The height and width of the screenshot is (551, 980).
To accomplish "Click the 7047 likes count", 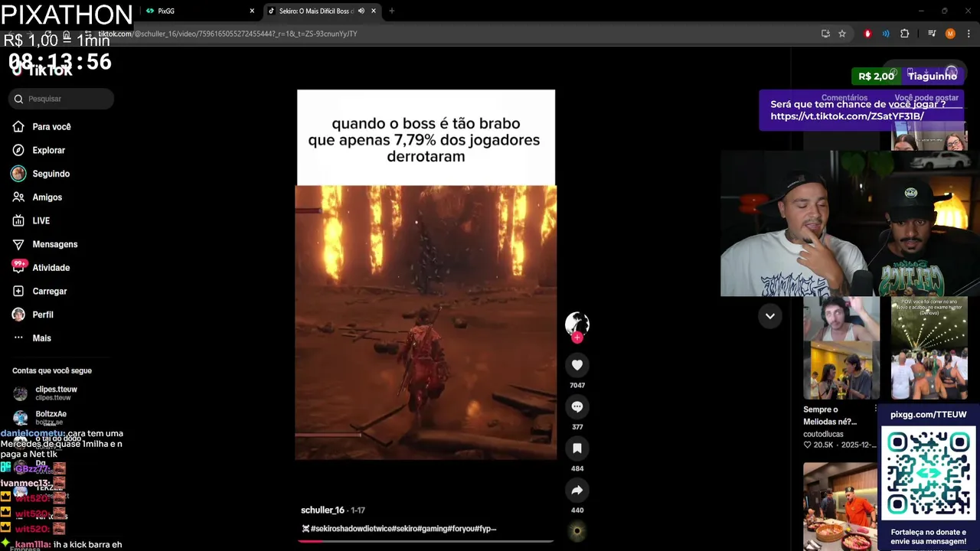I will 577,385.
